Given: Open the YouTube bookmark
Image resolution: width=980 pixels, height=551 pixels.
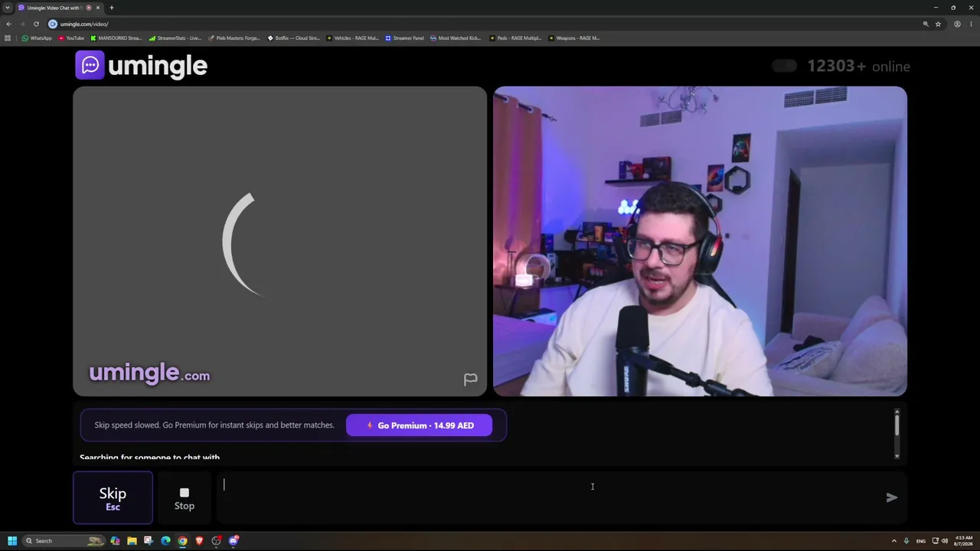Looking at the screenshot, I should [71, 37].
